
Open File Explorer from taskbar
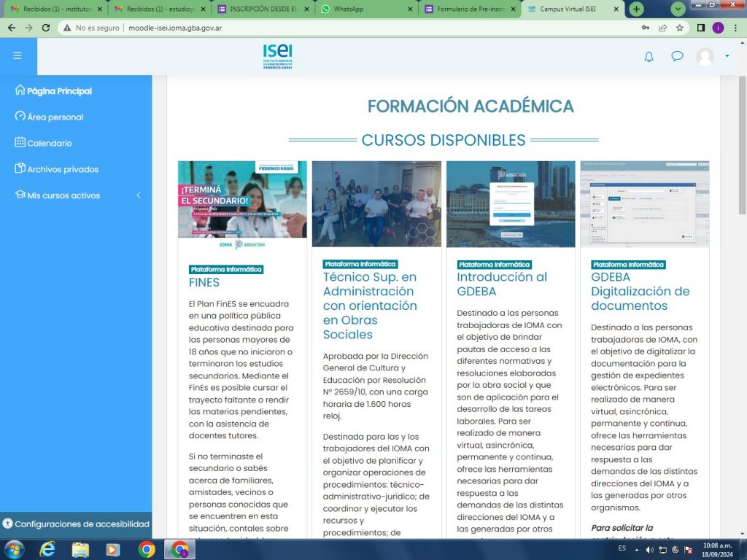pyautogui.click(x=80, y=550)
